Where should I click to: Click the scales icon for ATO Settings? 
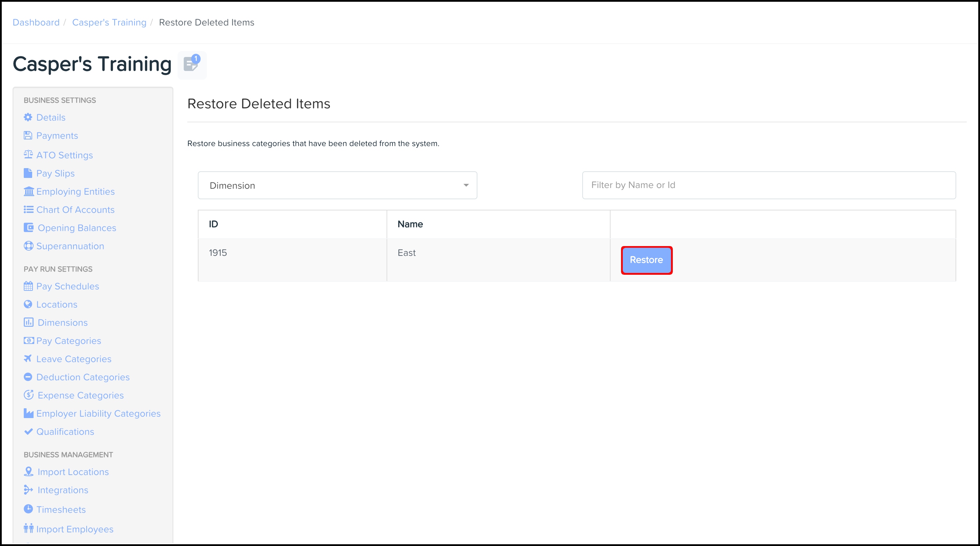pos(28,155)
